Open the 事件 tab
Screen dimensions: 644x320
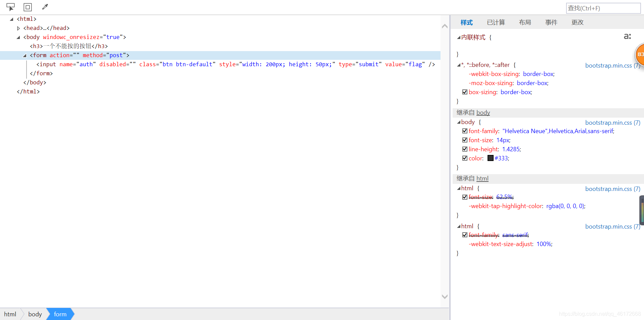pyautogui.click(x=551, y=23)
